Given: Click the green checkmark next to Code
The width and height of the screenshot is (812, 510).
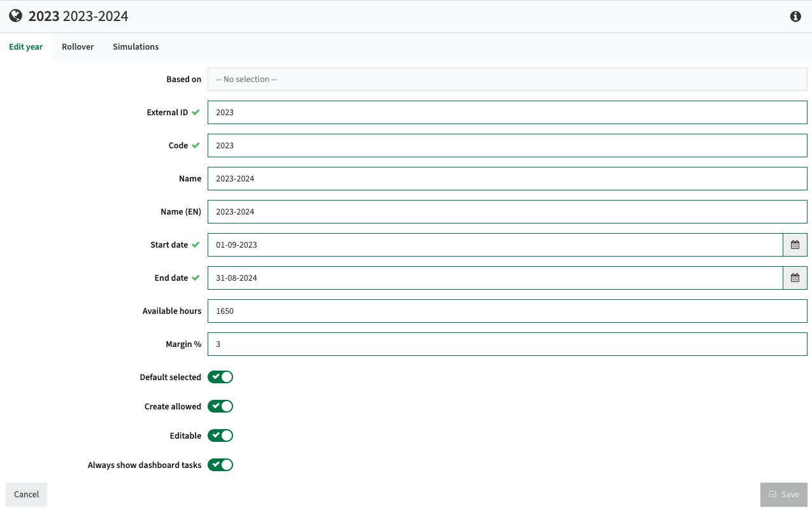Looking at the screenshot, I should pos(196,145).
